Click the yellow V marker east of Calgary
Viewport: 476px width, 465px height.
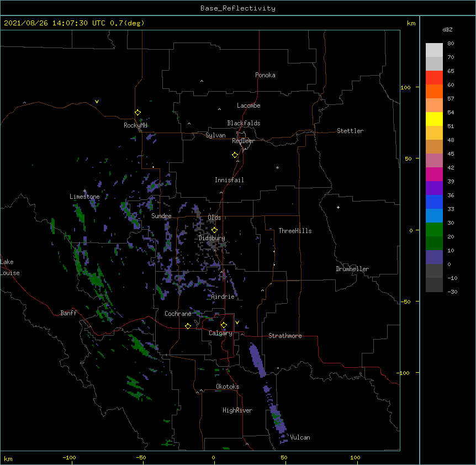[x=237, y=323]
